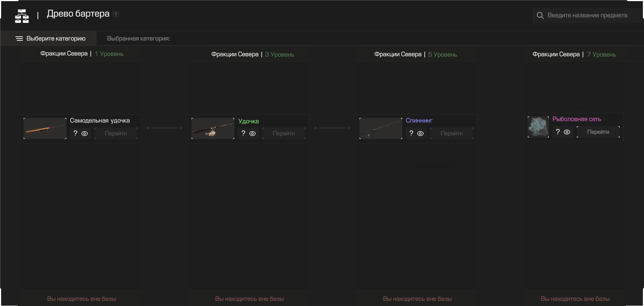This screenshot has width=644, height=306.
Task: Click the barter tree hierarchy icon
Action: click(x=22, y=16)
